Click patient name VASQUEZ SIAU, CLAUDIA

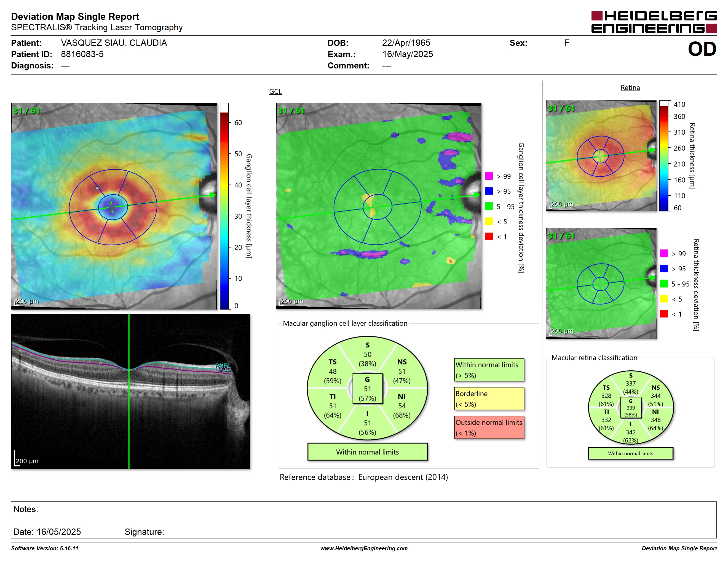[x=114, y=43]
